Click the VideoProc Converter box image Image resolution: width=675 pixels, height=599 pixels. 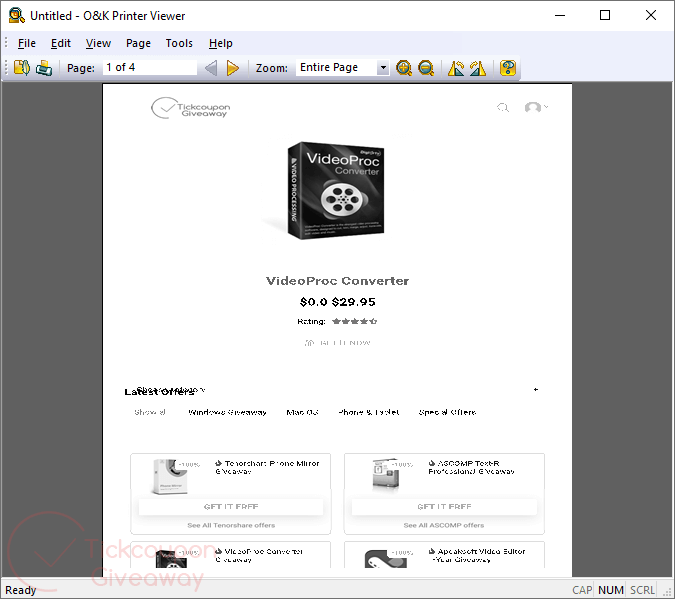[x=335, y=190]
